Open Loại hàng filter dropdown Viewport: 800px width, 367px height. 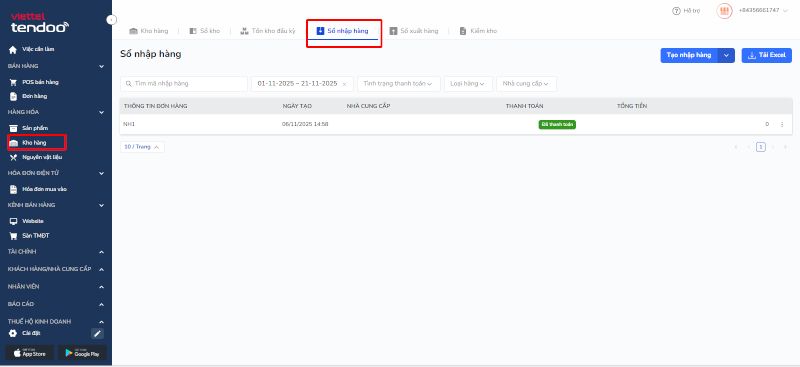pos(468,84)
